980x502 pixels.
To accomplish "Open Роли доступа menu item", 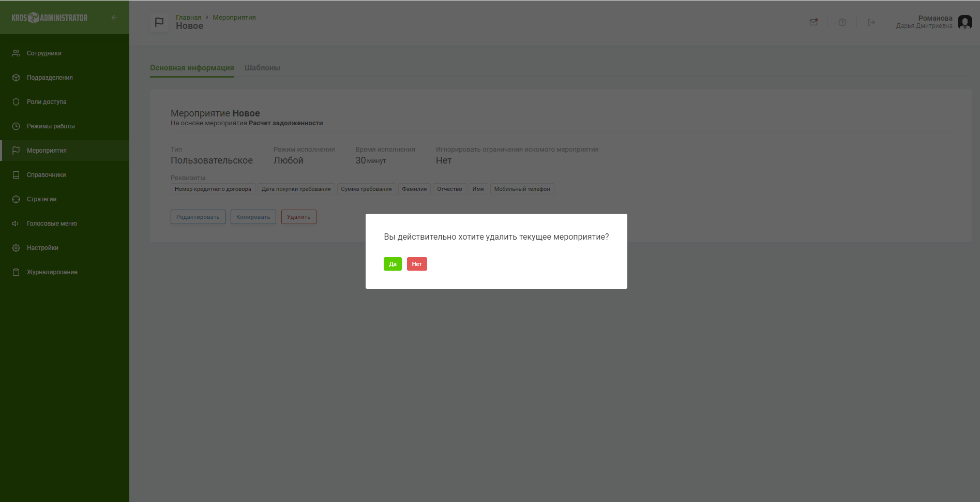I will [65, 102].
